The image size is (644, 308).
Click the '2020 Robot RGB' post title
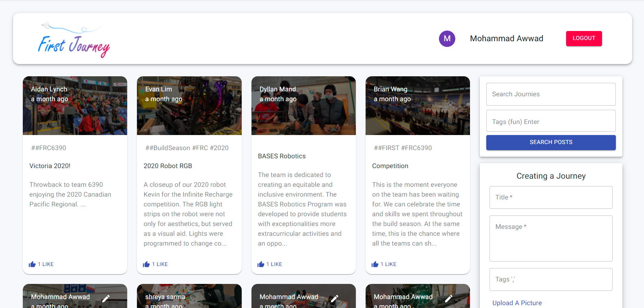[168, 166]
